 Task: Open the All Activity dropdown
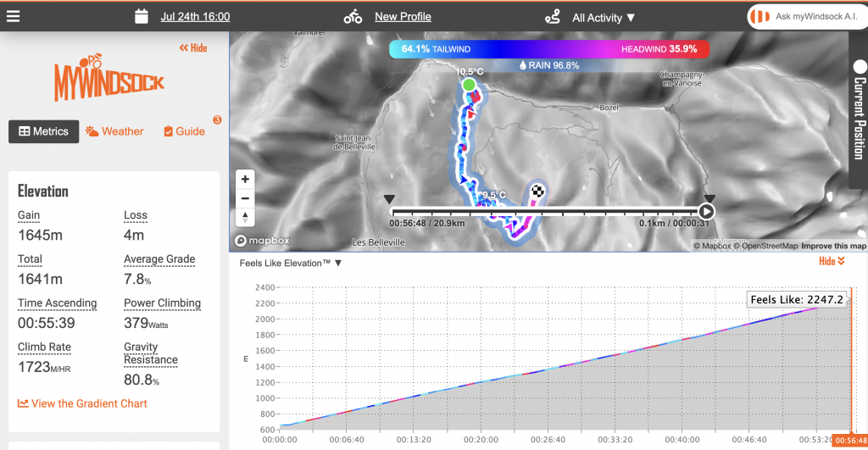(603, 18)
